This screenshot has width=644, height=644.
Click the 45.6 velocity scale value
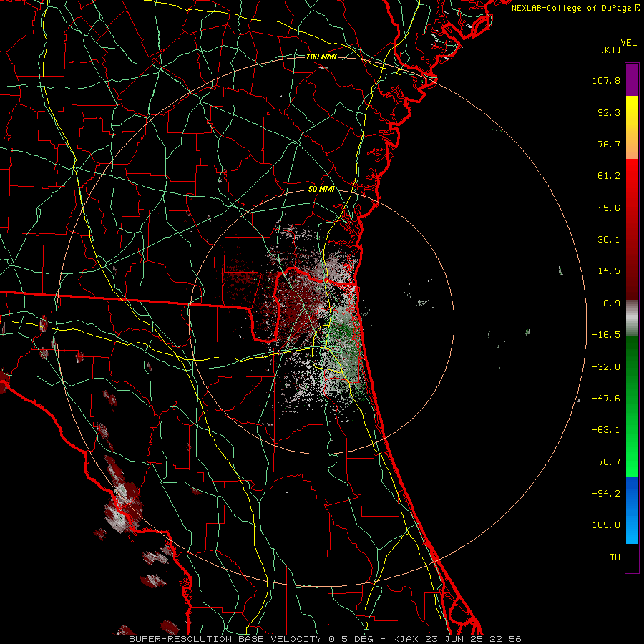[x=609, y=208]
